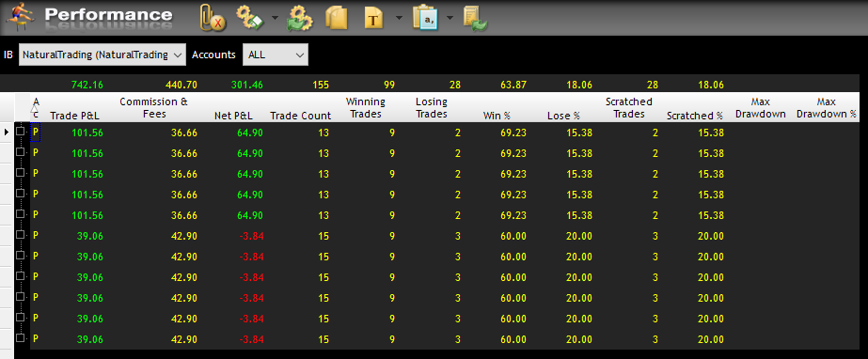
Task: Open the IB NaturalTrading dropdown
Action: (x=103, y=55)
